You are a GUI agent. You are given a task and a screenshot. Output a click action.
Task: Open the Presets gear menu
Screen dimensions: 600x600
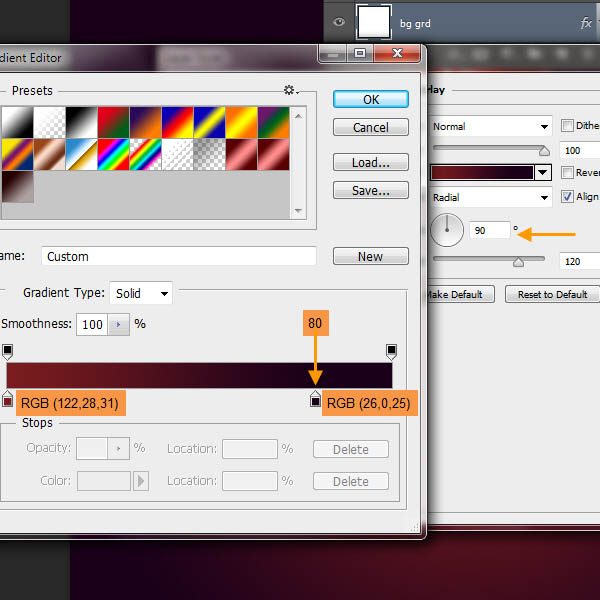(291, 91)
